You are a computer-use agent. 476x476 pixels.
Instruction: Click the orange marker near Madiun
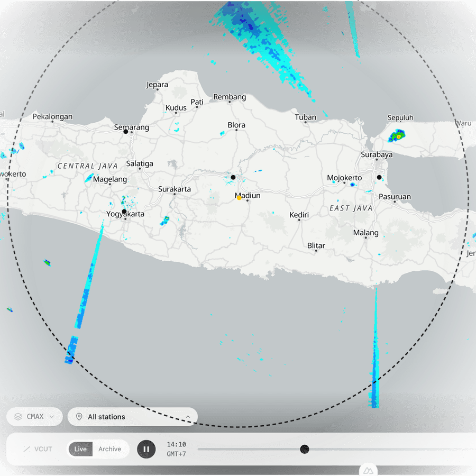click(239, 198)
